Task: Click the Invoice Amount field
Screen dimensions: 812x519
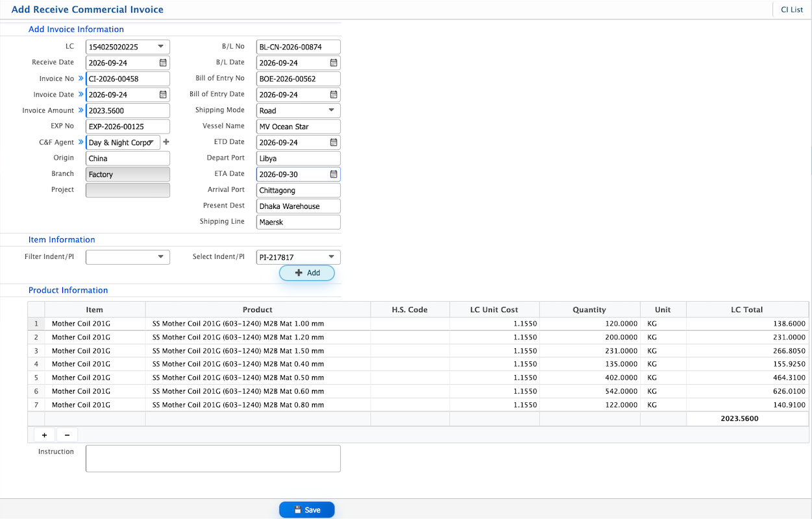Action: (128, 110)
